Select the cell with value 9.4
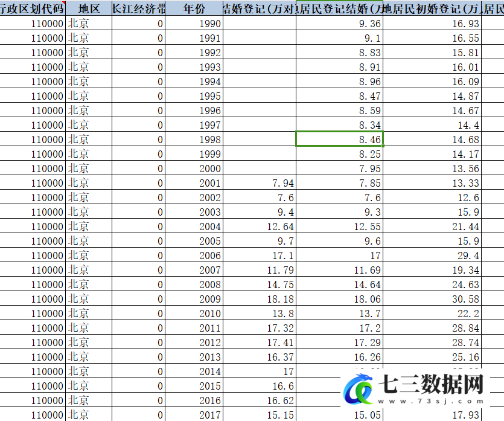504x421 pixels. [260, 211]
